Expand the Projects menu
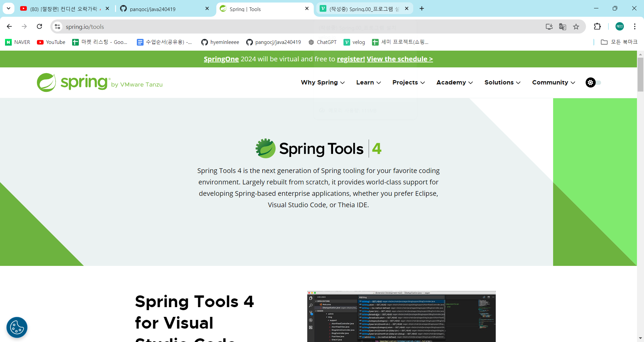The image size is (644, 342). tap(409, 82)
